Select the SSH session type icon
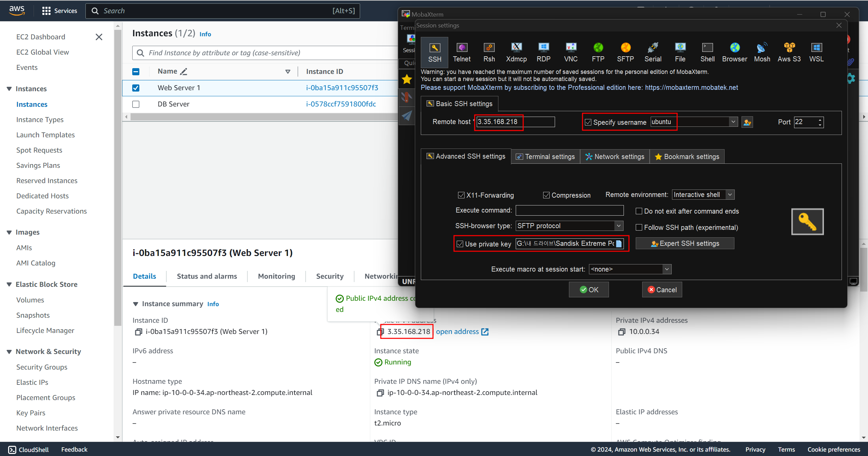 pyautogui.click(x=434, y=52)
